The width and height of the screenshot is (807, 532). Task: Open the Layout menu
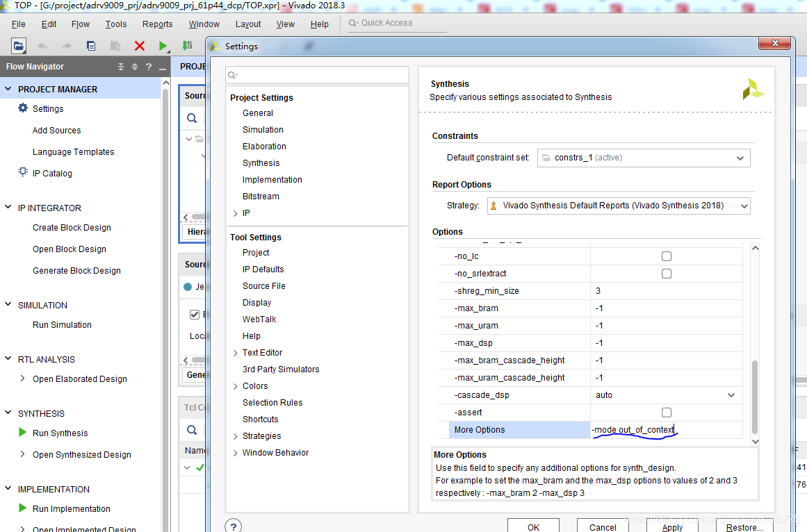pos(248,24)
